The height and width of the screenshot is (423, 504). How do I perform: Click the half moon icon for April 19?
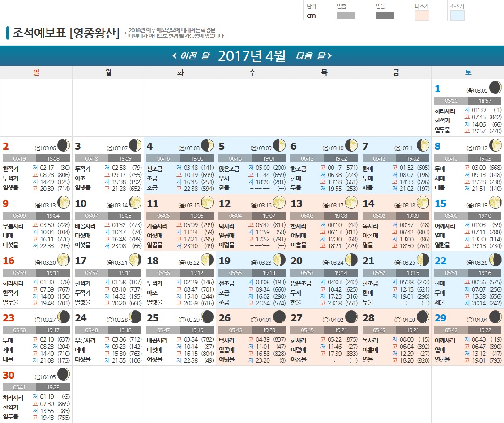tap(279, 259)
